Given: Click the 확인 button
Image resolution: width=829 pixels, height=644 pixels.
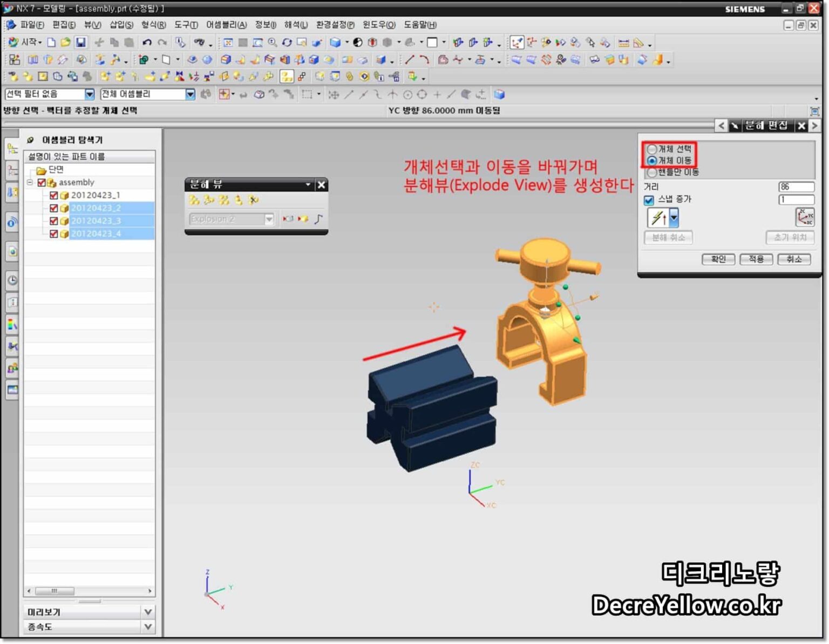Looking at the screenshot, I should (x=718, y=259).
